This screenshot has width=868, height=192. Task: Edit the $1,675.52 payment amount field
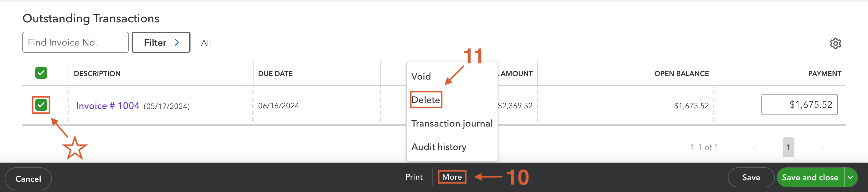coord(800,104)
